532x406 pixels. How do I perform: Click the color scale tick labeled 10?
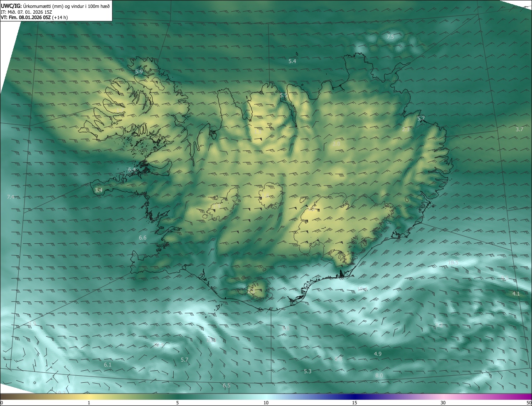click(266, 403)
